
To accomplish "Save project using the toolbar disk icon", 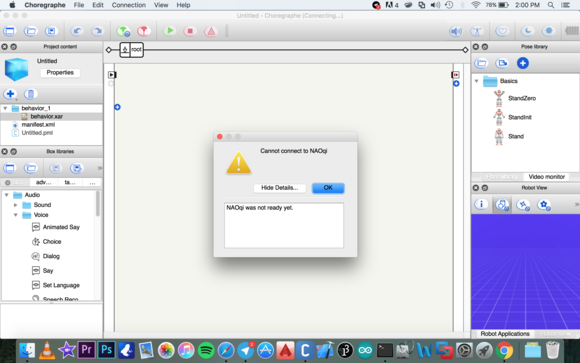I will click(x=51, y=31).
